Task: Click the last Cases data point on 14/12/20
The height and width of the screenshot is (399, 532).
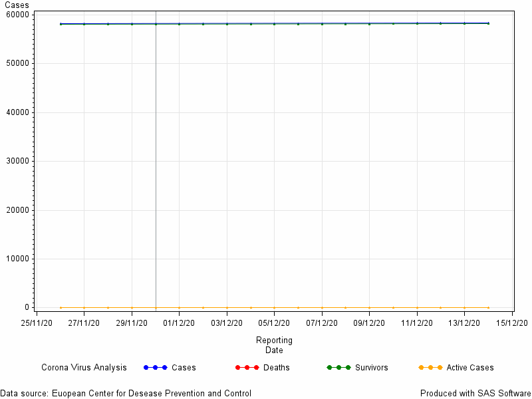Action: tap(488, 23)
